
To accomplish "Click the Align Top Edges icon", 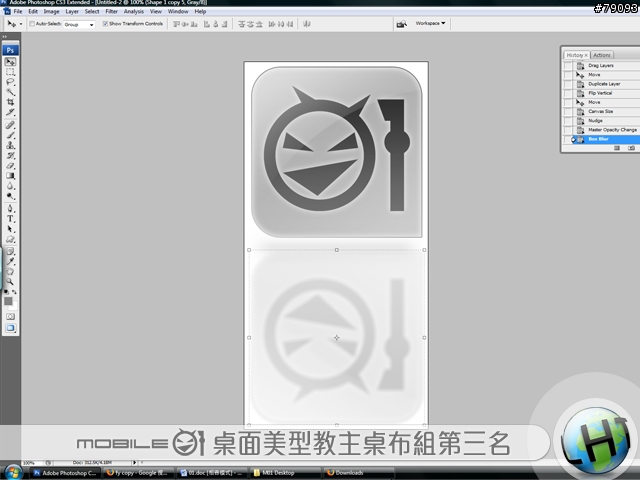I will point(176,24).
